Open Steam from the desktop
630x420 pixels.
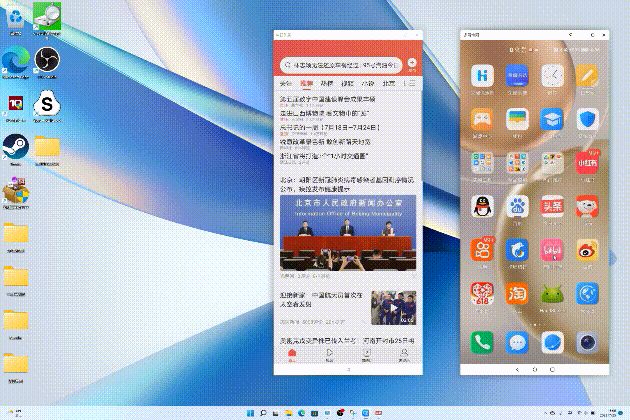click(x=15, y=144)
